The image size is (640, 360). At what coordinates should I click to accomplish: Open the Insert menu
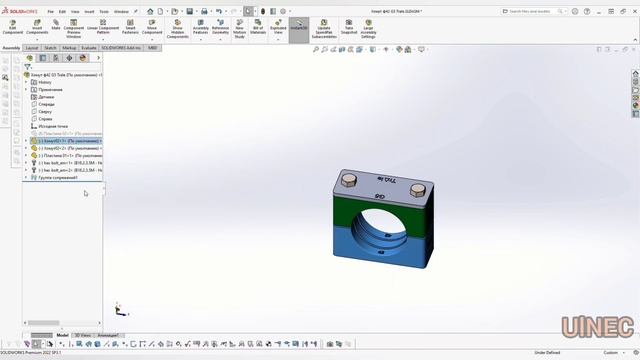click(x=89, y=12)
